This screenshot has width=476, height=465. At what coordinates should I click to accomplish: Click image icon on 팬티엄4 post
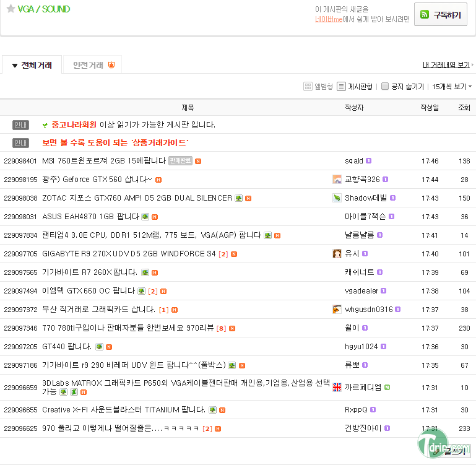[x=268, y=235]
